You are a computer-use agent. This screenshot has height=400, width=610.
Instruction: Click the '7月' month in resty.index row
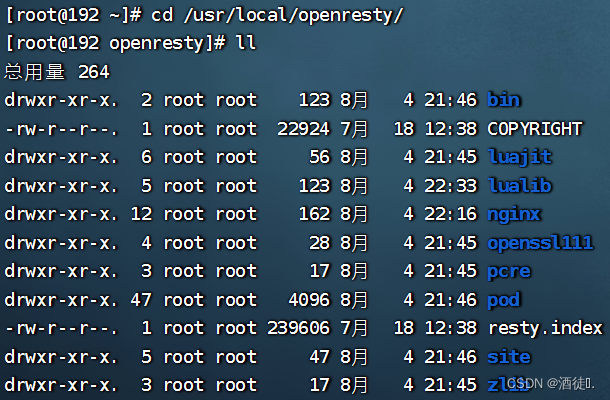click(x=354, y=328)
